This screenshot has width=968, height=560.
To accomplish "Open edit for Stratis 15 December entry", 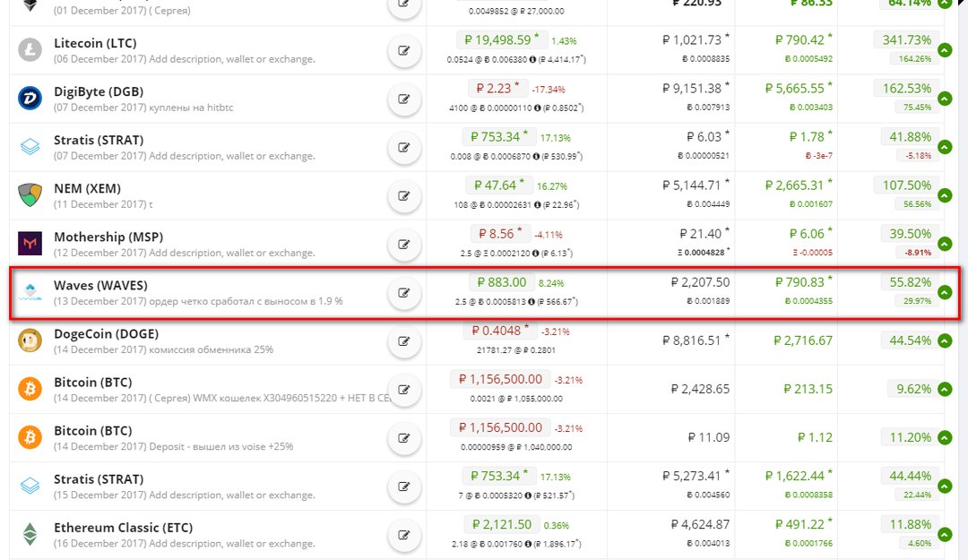I will [403, 487].
